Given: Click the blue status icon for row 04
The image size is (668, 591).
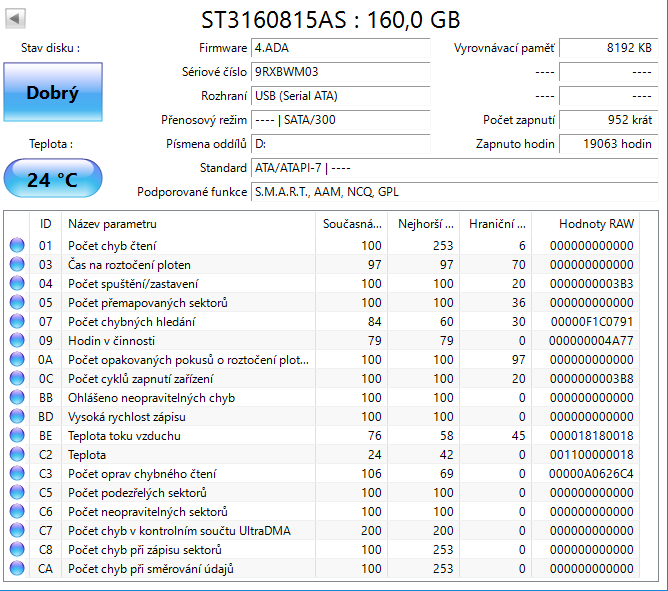Looking at the screenshot, I should pos(17,283).
